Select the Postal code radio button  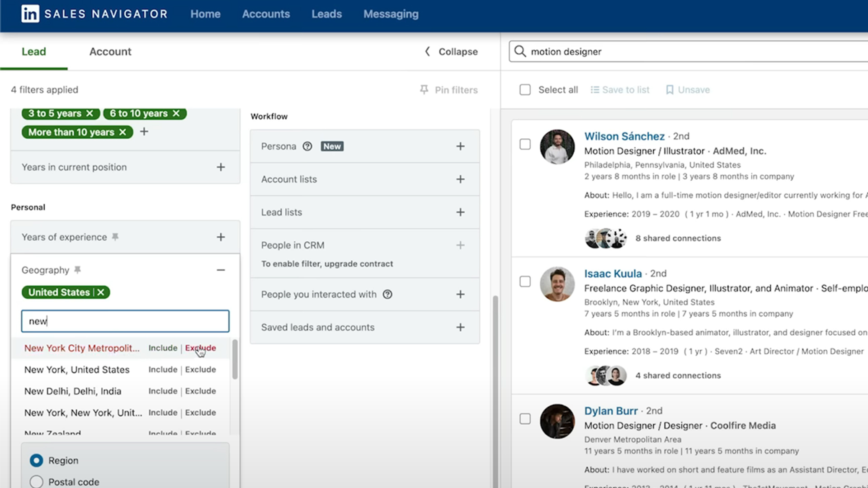[37, 482]
